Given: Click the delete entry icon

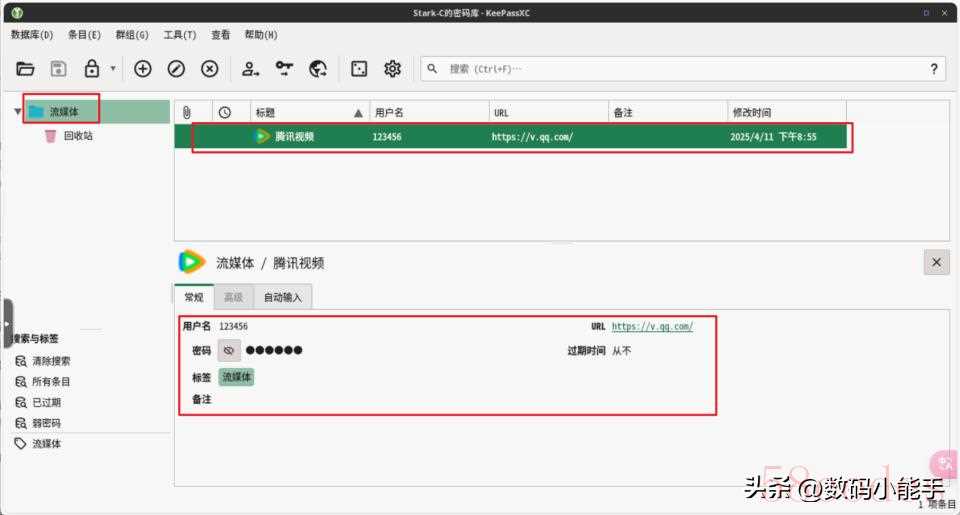Looking at the screenshot, I should (x=209, y=69).
